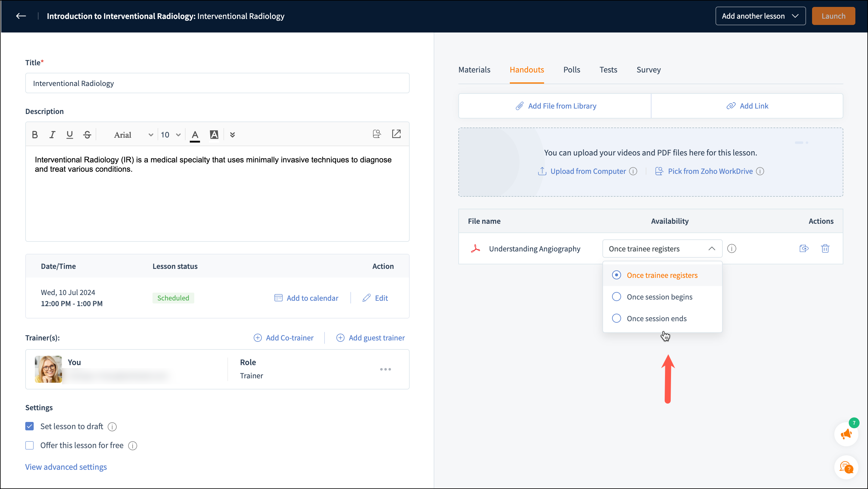Delete the Understanding Angiography handout
Screen dimensions: 868x489
point(825,249)
